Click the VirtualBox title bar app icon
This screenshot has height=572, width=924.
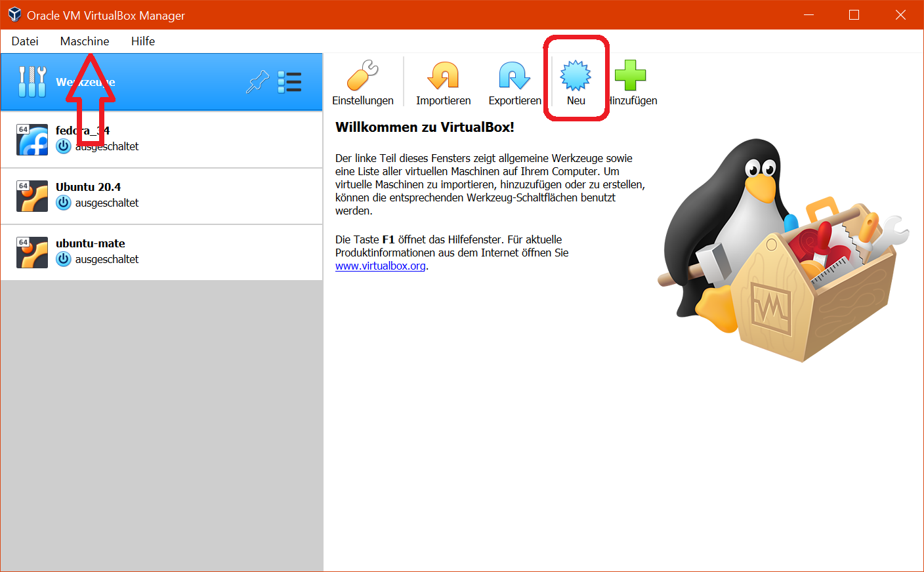14,14
